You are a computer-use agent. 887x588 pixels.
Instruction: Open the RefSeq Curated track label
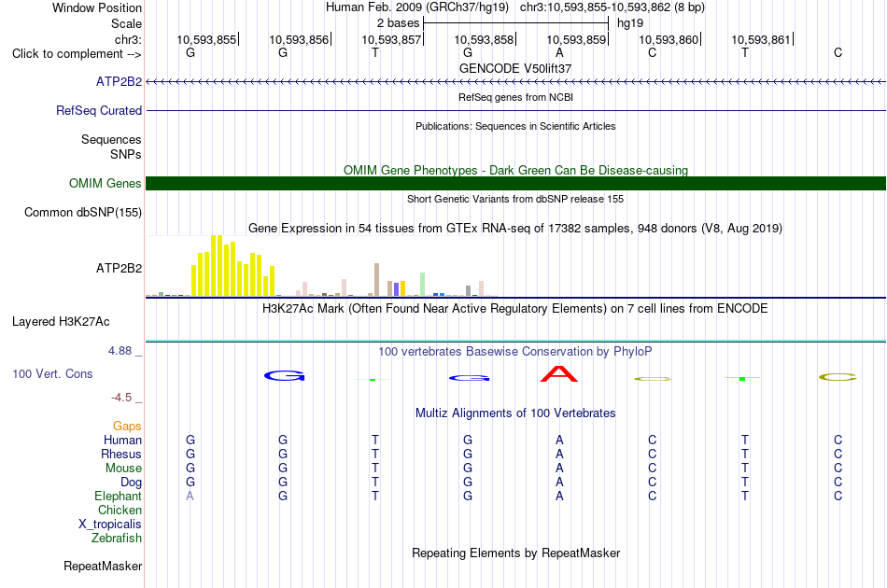pos(99,110)
